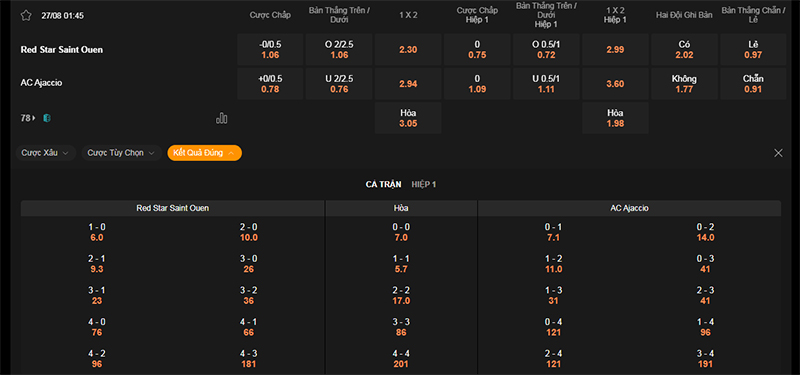Open match statistics bar chart icon

click(x=221, y=118)
